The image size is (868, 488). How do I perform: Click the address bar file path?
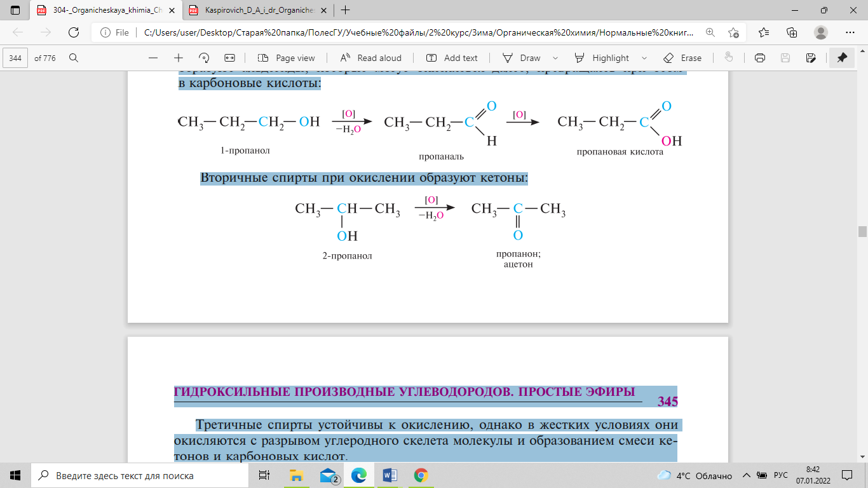pos(419,32)
